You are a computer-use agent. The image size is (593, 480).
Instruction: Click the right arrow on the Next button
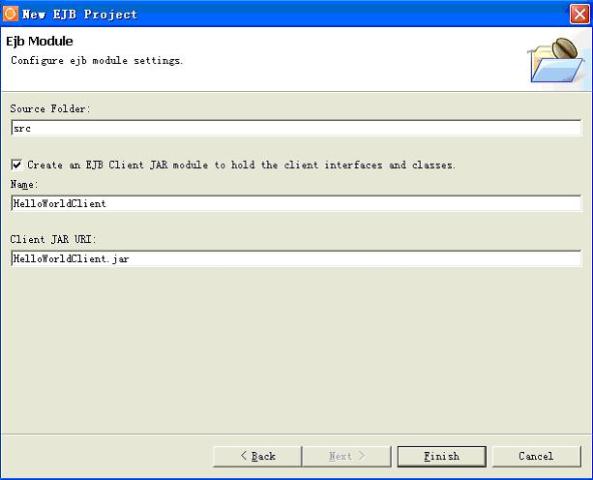(361, 456)
